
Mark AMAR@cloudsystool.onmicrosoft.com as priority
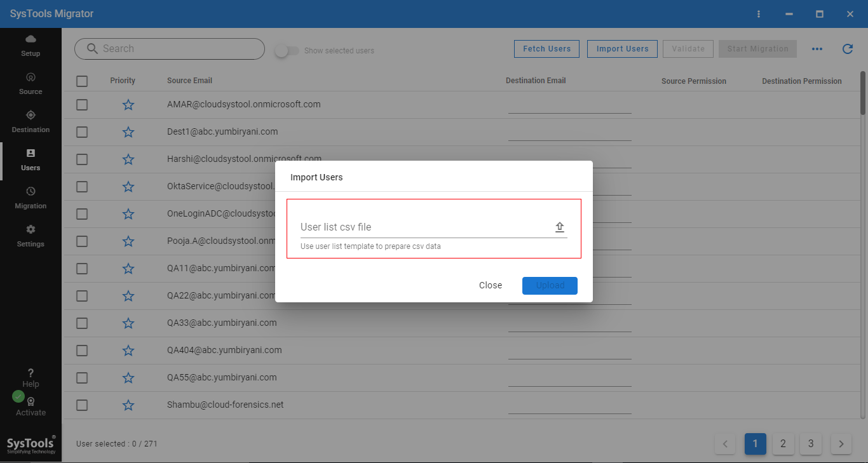[x=128, y=104]
